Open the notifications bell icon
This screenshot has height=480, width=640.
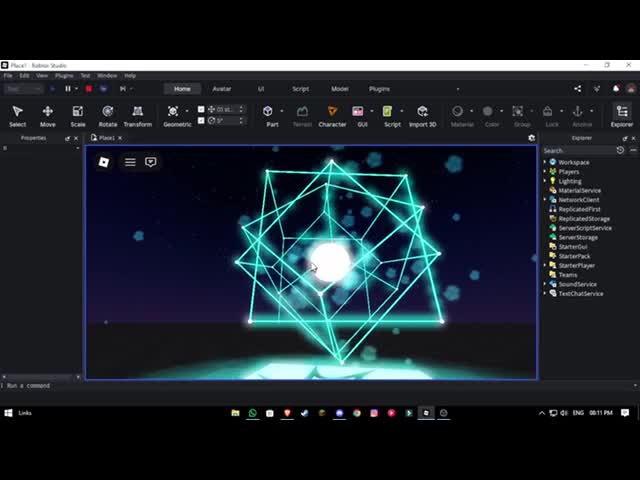click(x=616, y=89)
